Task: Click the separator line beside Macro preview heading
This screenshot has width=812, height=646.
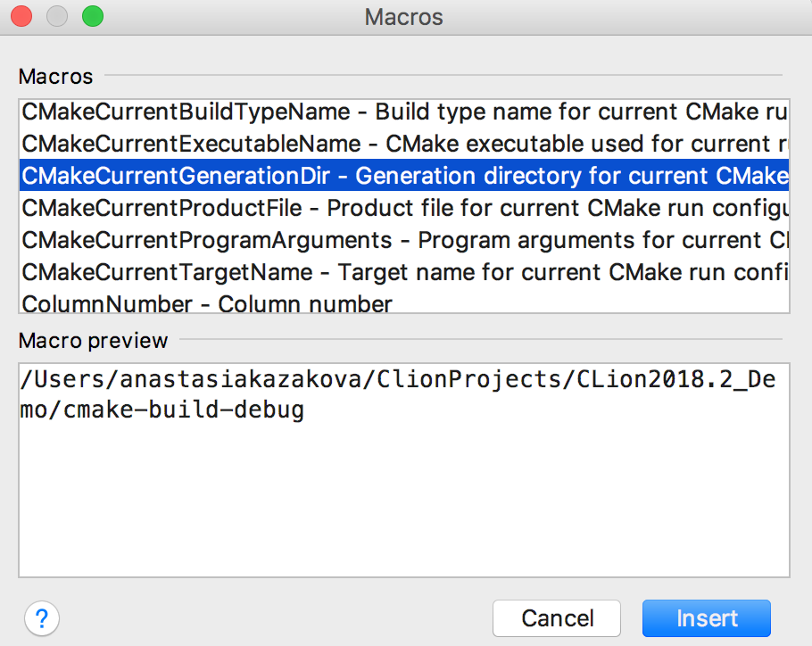Action: point(480,340)
